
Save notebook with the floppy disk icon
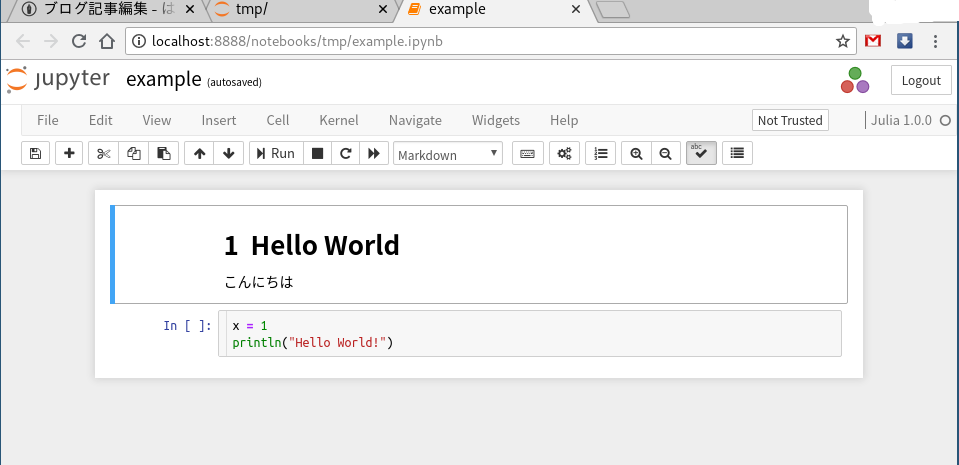(35, 154)
